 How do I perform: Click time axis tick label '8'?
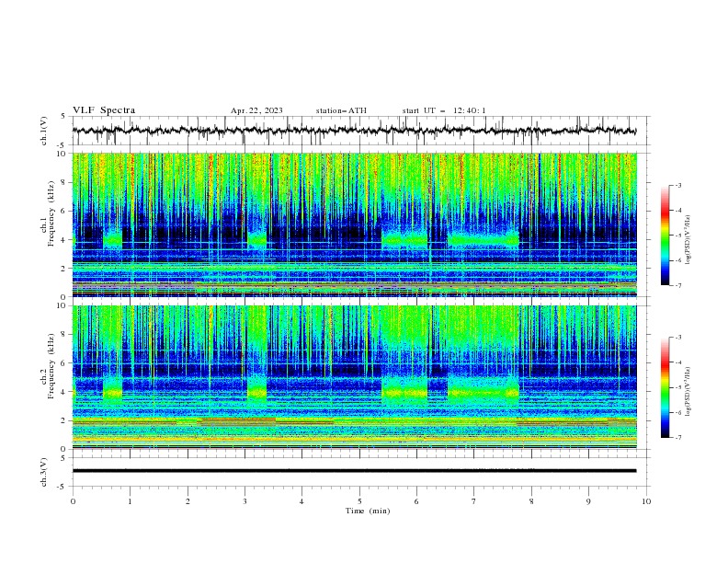(531, 501)
